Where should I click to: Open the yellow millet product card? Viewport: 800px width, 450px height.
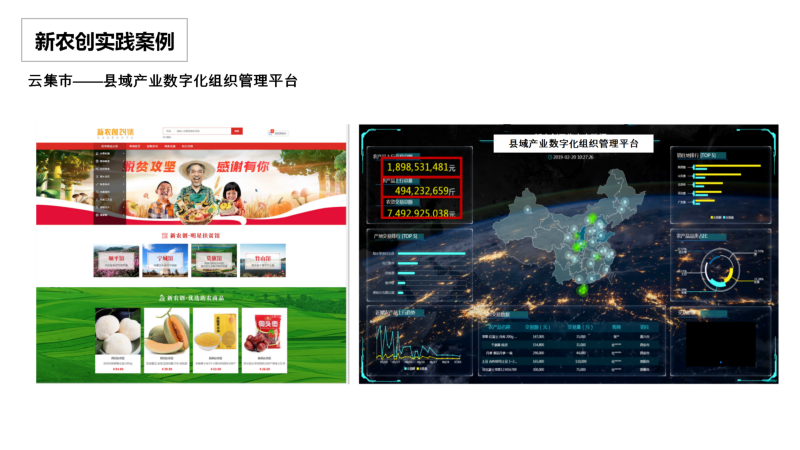(x=215, y=340)
